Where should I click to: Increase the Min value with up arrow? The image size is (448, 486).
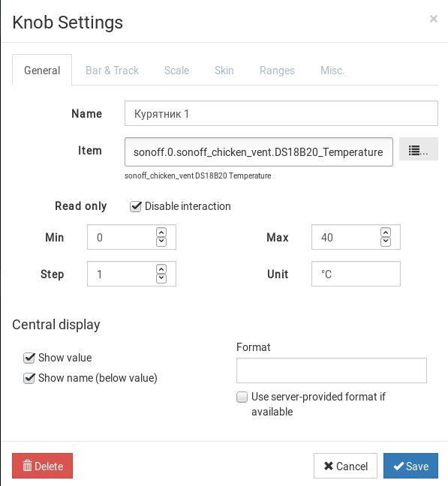[161, 232]
